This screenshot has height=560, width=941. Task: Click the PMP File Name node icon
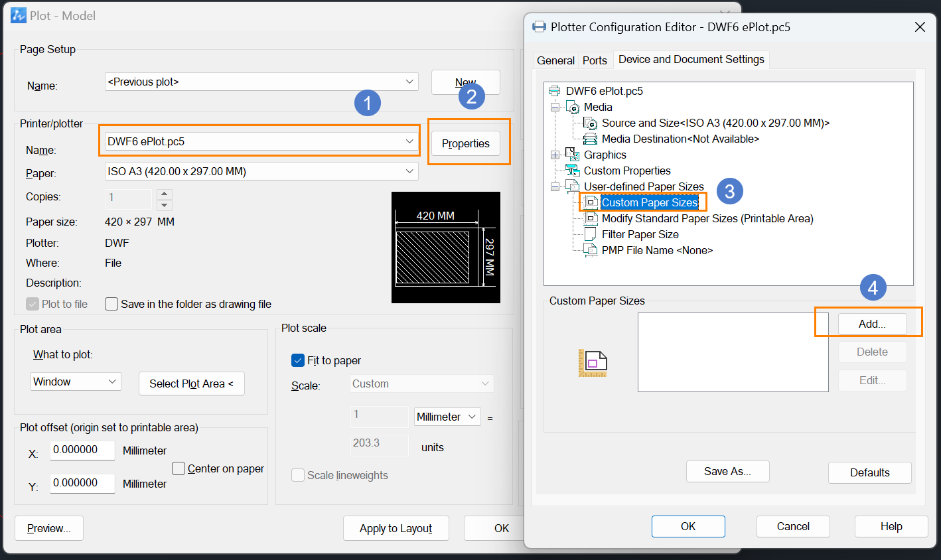point(590,250)
